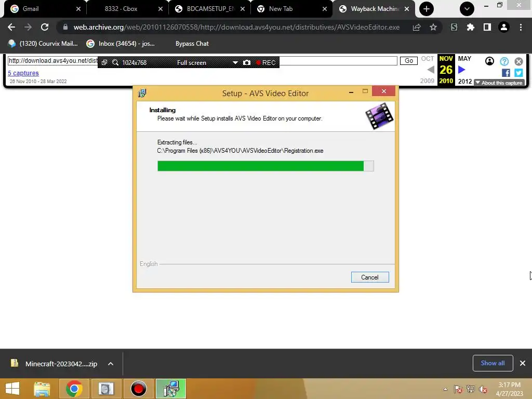
Task: Click the installation progress bar
Action: 265,166
